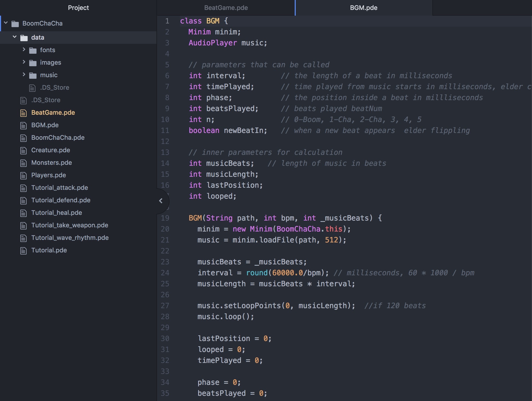The height and width of the screenshot is (401, 532).
Task: Click line number 1 in the gutter
Action: click(167, 21)
